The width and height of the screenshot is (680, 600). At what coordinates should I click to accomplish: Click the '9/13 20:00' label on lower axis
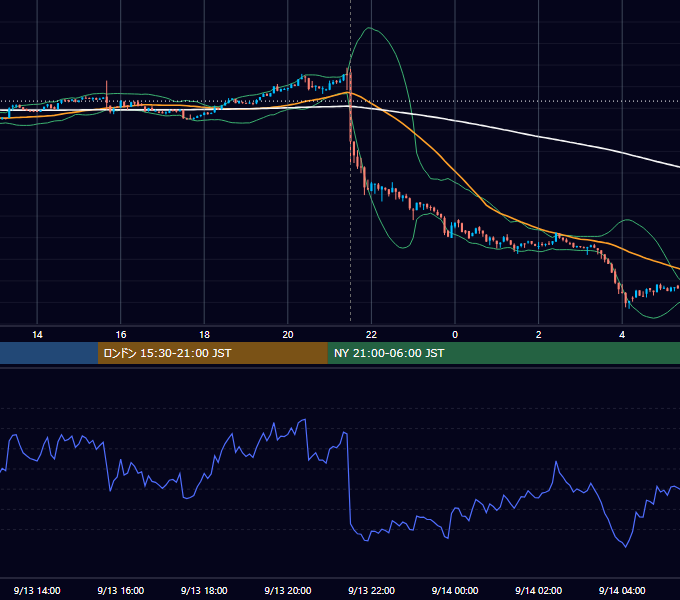click(x=288, y=590)
